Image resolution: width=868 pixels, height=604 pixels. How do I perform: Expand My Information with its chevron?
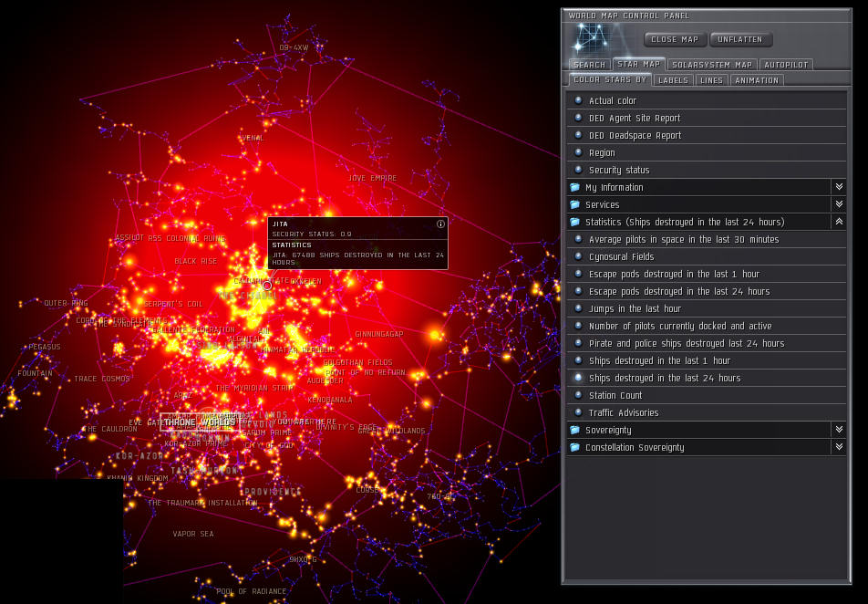[x=838, y=187]
